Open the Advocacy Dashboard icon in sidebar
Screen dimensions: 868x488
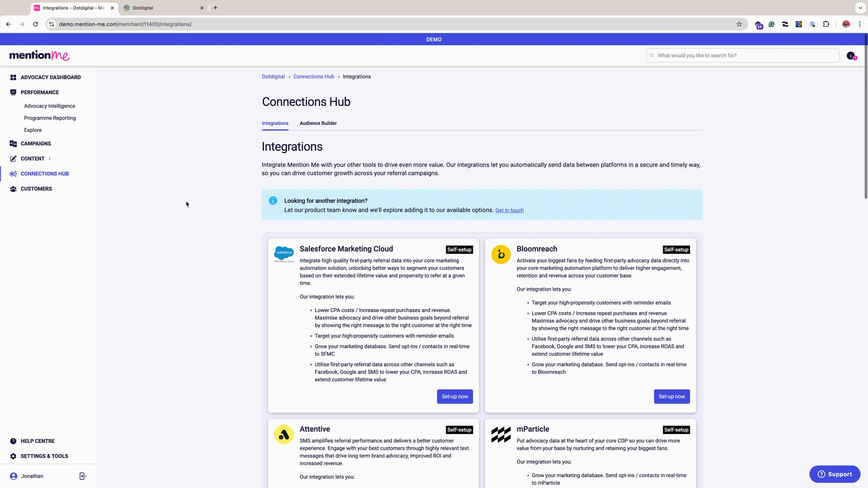(x=13, y=77)
